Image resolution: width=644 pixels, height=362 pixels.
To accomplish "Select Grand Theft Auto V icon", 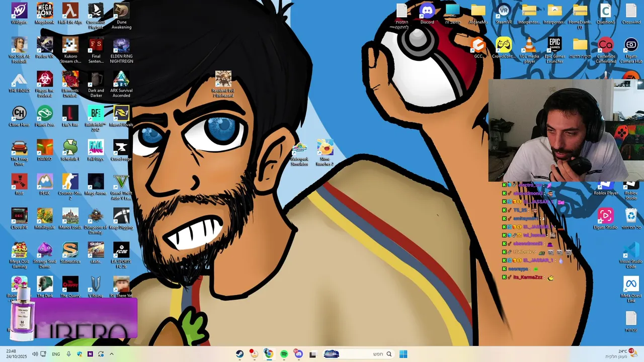I will click(121, 187).
